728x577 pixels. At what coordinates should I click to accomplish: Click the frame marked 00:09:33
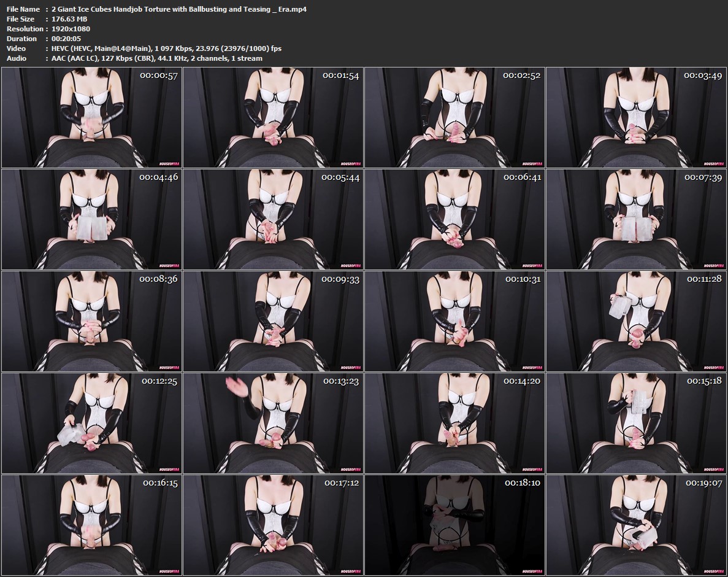(273, 321)
